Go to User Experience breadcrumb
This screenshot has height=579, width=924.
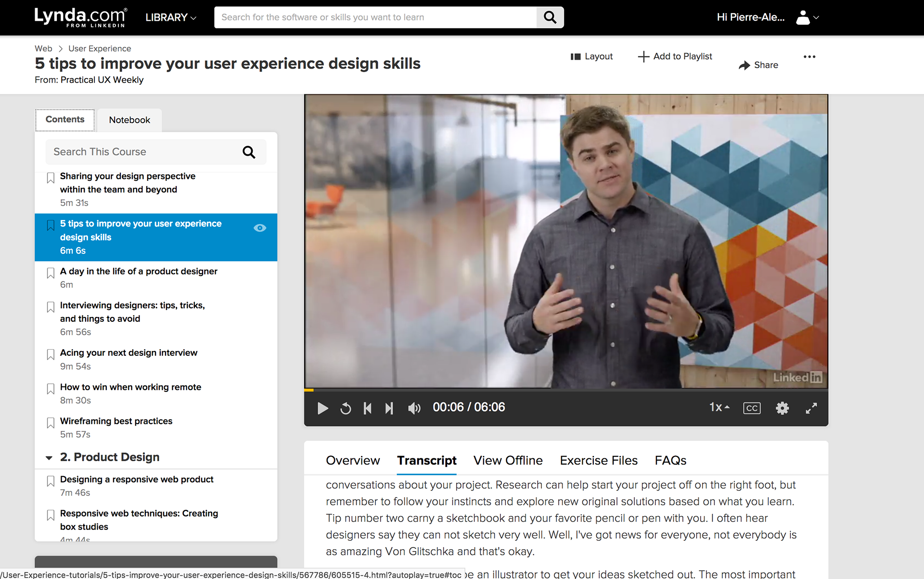[x=100, y=49]
